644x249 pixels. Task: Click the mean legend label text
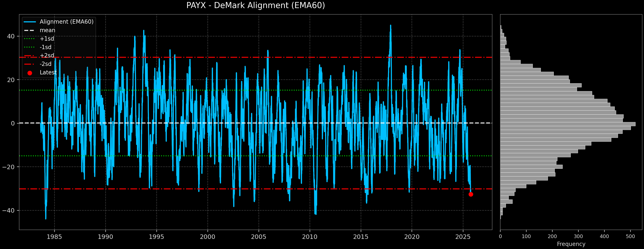coord(47,30)
